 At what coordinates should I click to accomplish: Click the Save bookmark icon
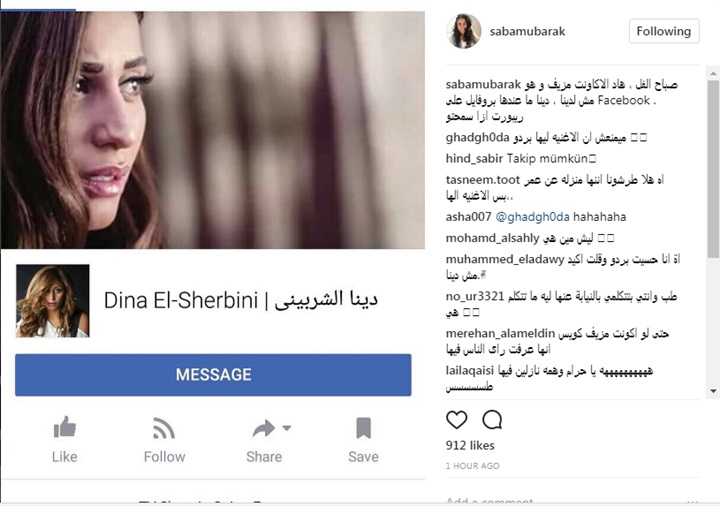[x=363, y=428]
